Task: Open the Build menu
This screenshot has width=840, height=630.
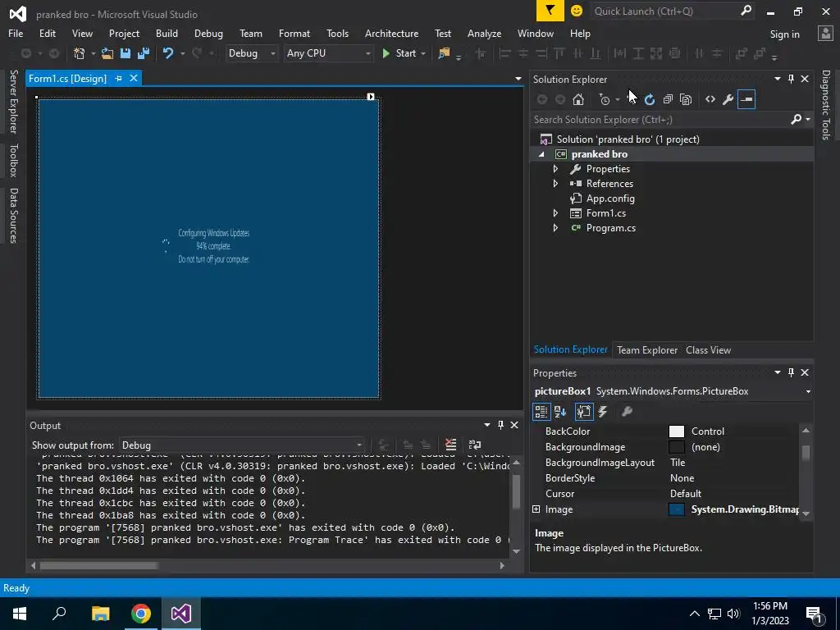Action: click(x=167, y=33)
